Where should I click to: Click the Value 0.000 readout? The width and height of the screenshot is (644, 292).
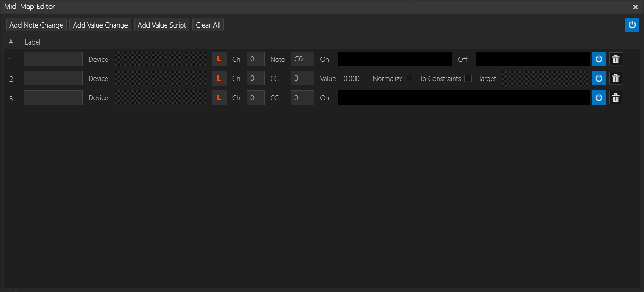click(352, 78)
